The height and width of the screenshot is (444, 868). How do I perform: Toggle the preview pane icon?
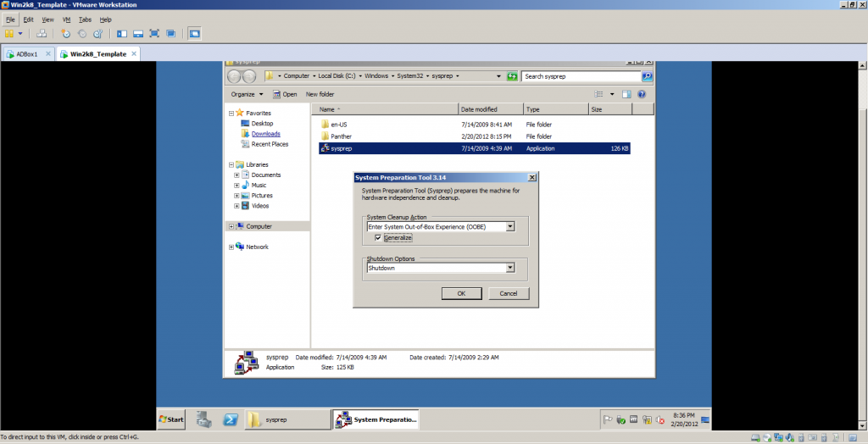click(x=626, y=94)
